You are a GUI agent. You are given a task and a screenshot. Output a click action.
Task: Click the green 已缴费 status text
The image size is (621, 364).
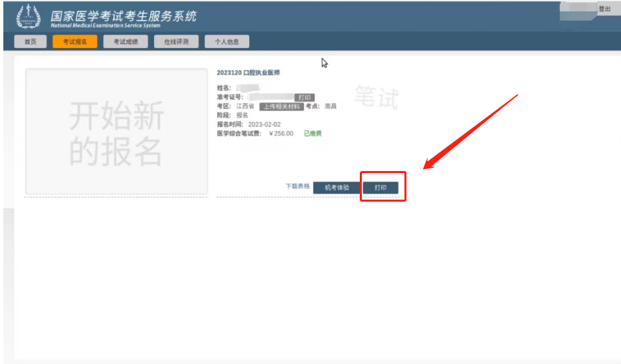tap(312, 134)
